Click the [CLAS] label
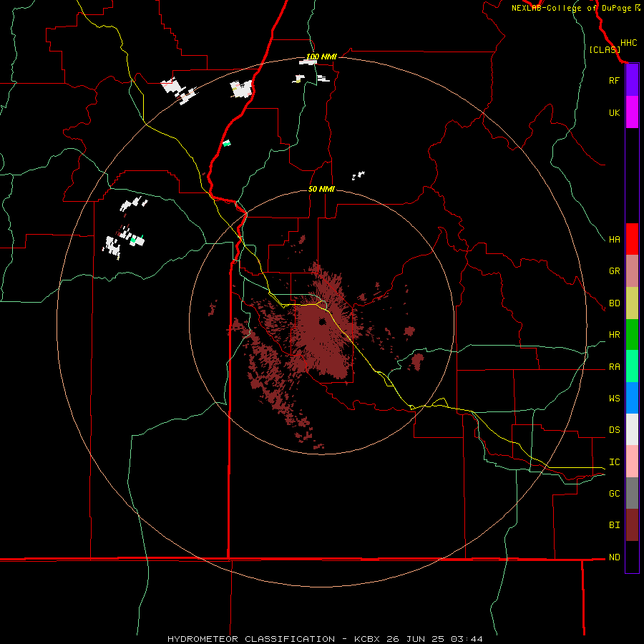The image size is (644, 644). pos(605,50)
